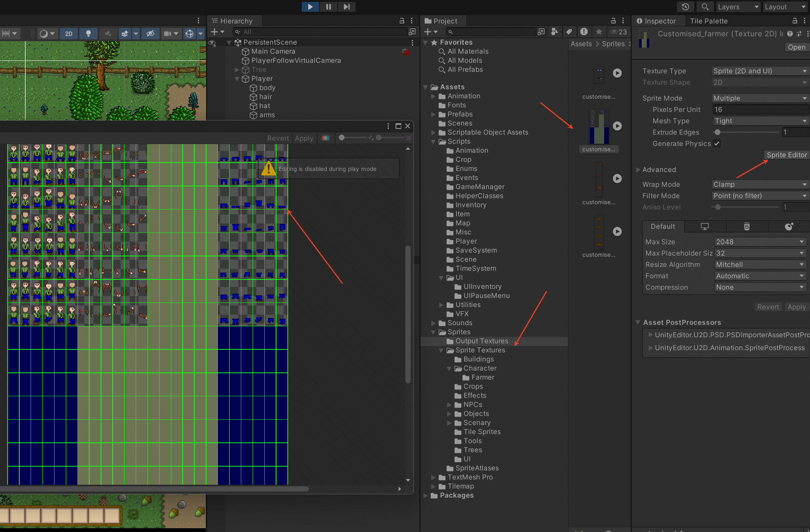Click Open button in Inspector header
The height and width of the screenshot is (532, 810).
796,47
